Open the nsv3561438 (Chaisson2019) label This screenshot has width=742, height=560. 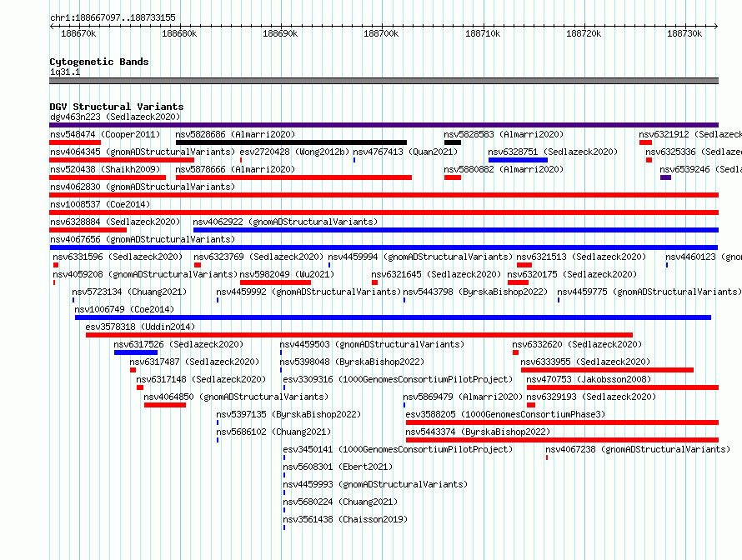click(345, 519)
